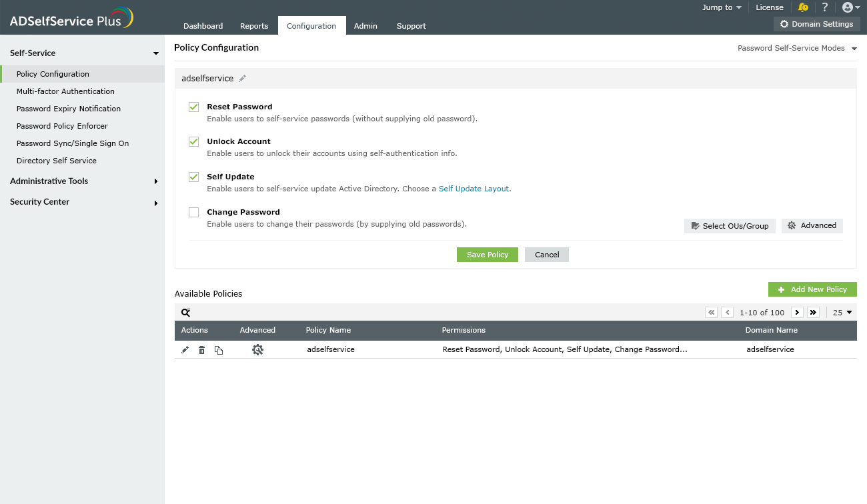Go to previous page of policies
This screenshot has width=867, height=504.
click(x=727, y=312)
